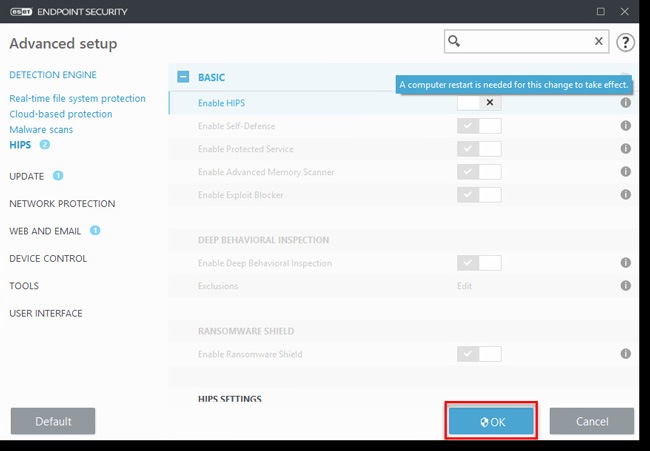Select HIPS in the sidebar
Screen dimensions: 650x451
point(20,145)
